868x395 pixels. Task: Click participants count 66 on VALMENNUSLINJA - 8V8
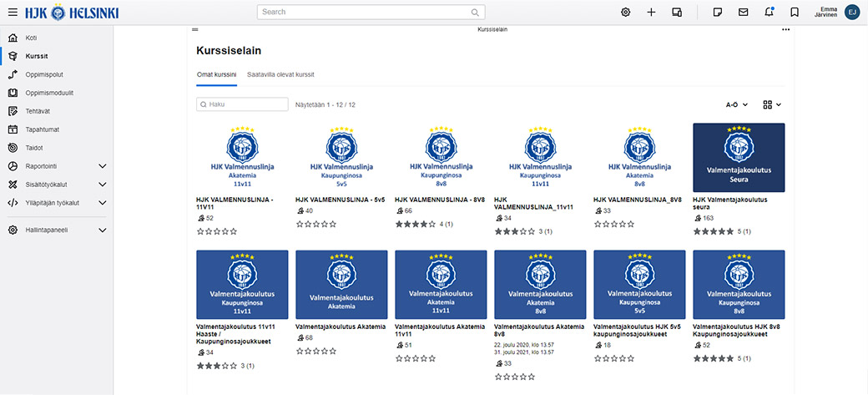tap(404, 210)
